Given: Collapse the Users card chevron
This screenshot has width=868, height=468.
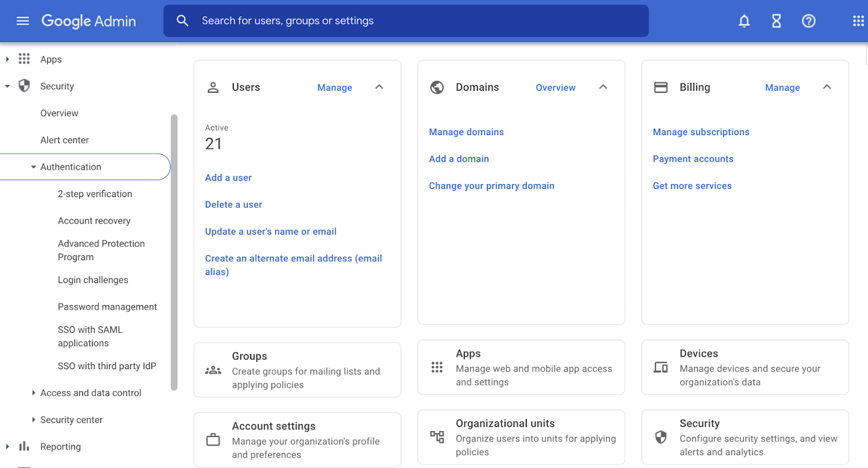Looking at the screenshot, I should 379,87.
